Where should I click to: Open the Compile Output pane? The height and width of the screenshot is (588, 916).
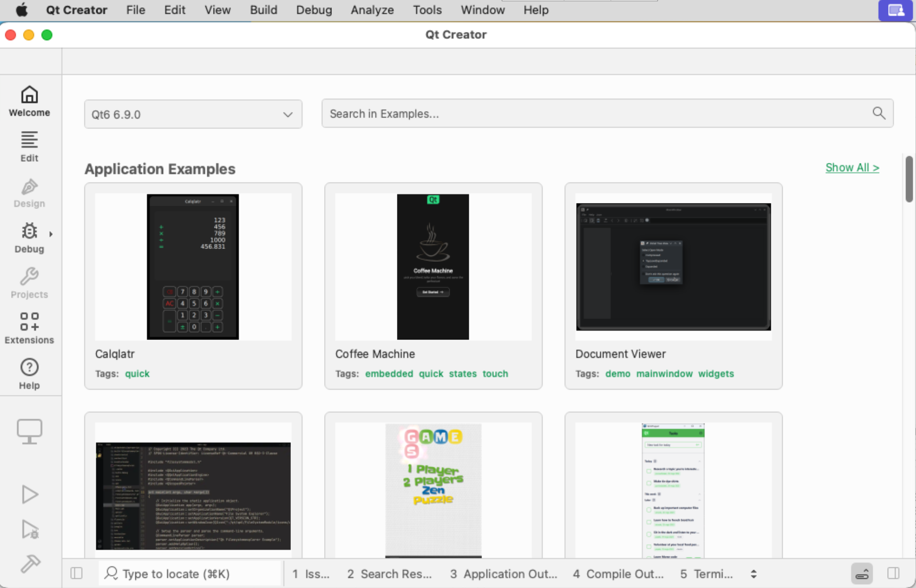pyautogui.click(x=618, y=574)
